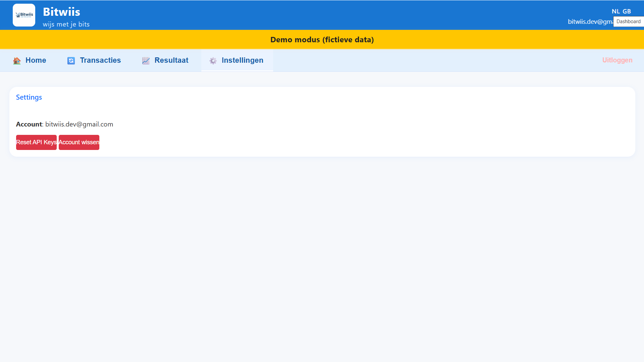Open the Transacties tab
The image size is (644, 362).
pos(100,60)
